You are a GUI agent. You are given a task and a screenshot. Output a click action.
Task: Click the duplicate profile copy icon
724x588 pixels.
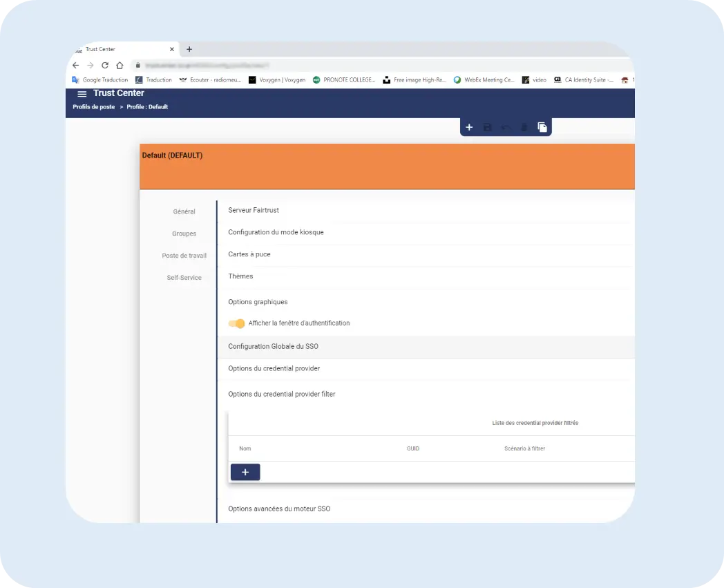click(542, 127)
